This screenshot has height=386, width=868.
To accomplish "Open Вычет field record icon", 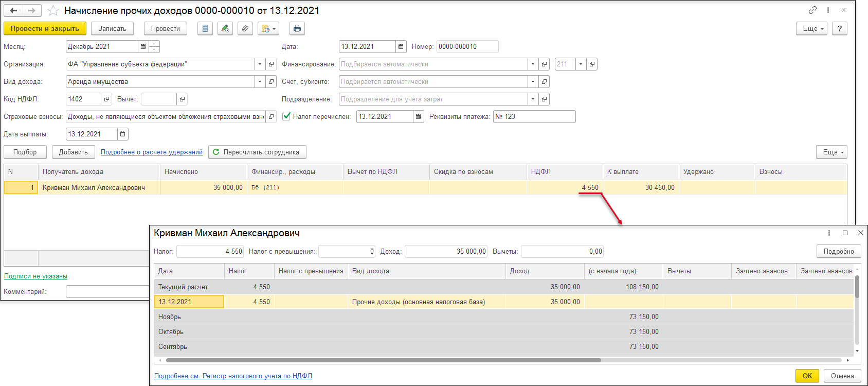I will coord(182,99).
